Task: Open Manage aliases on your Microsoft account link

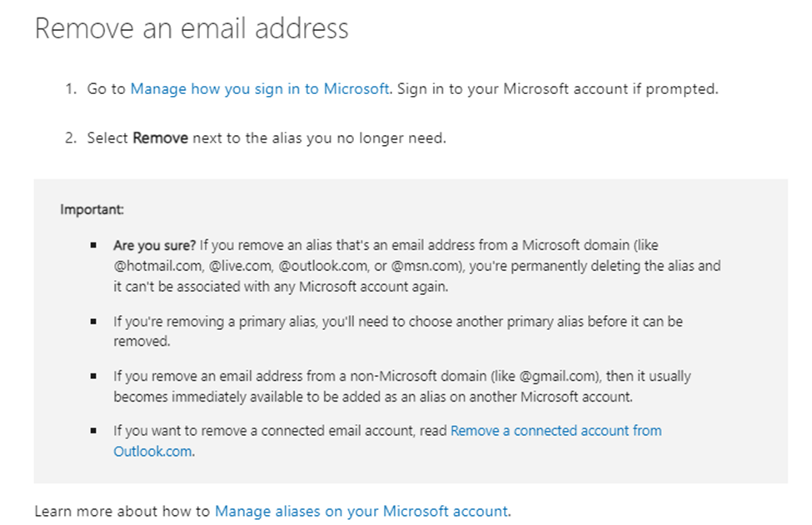Action: point(361,512)
